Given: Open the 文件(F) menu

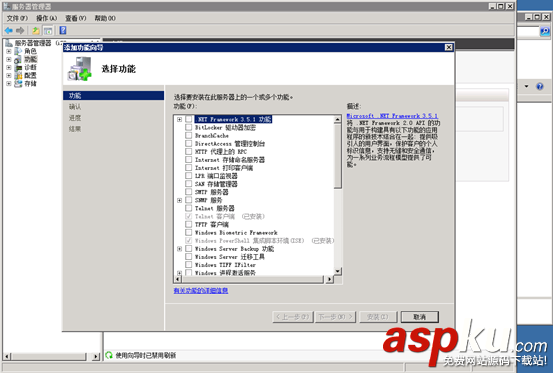Looking at the screenshot, I should click(x=17, y=18).
